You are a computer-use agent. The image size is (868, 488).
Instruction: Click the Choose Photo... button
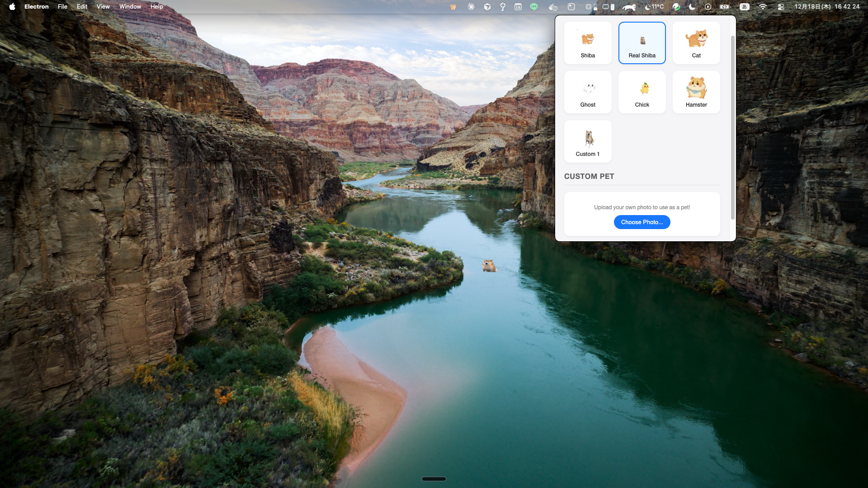pos(642,222)
